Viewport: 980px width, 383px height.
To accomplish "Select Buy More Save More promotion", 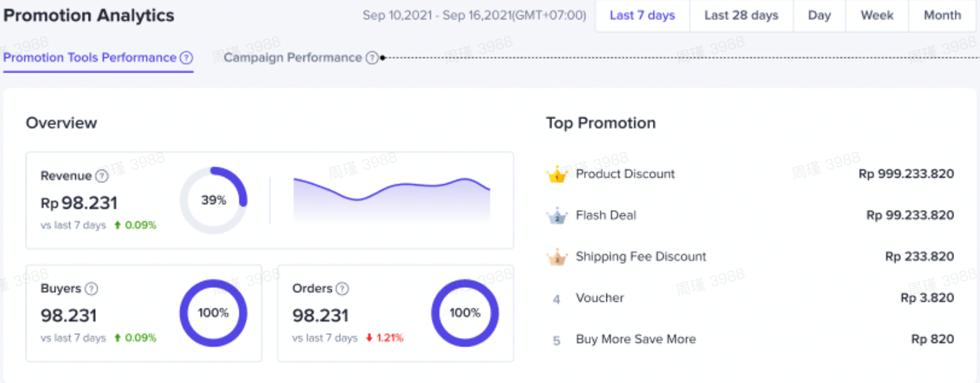I will [x=635, y=339].
